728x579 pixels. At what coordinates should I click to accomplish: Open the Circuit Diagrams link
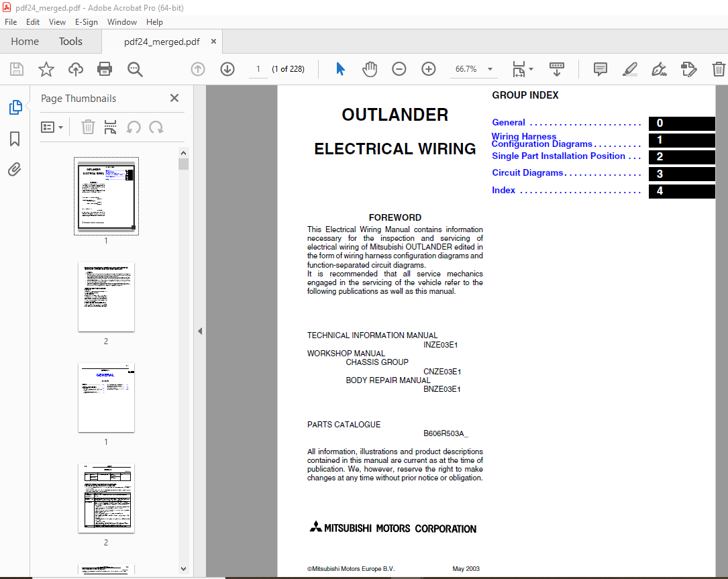click(527, 173)
